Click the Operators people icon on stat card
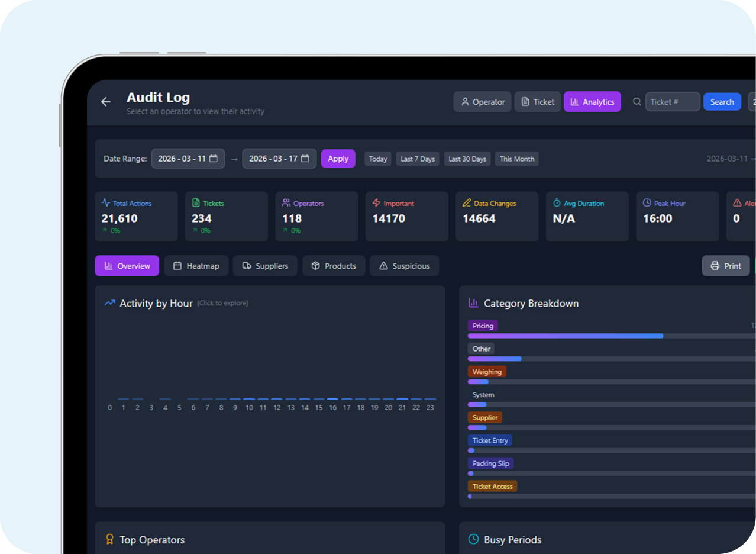This screenshot has width=756, height=554. (286, 202)
